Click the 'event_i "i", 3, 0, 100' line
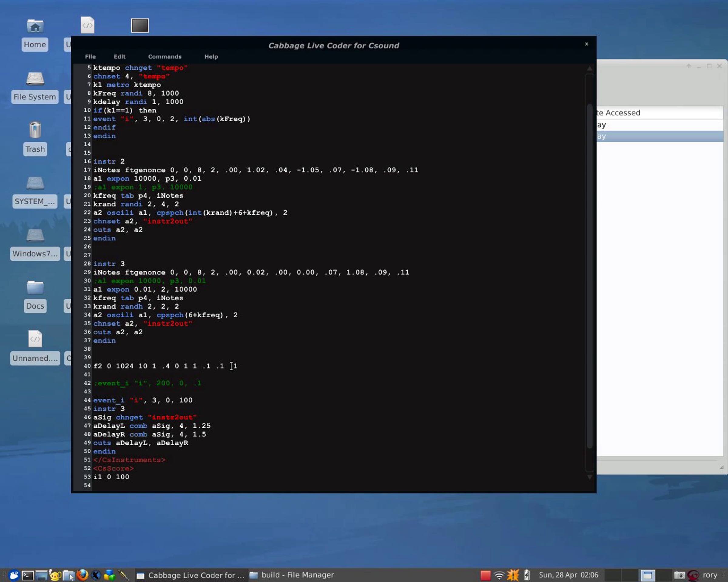Image resolution: width=728 pixels, height=582 pixels. pos(143,400)
